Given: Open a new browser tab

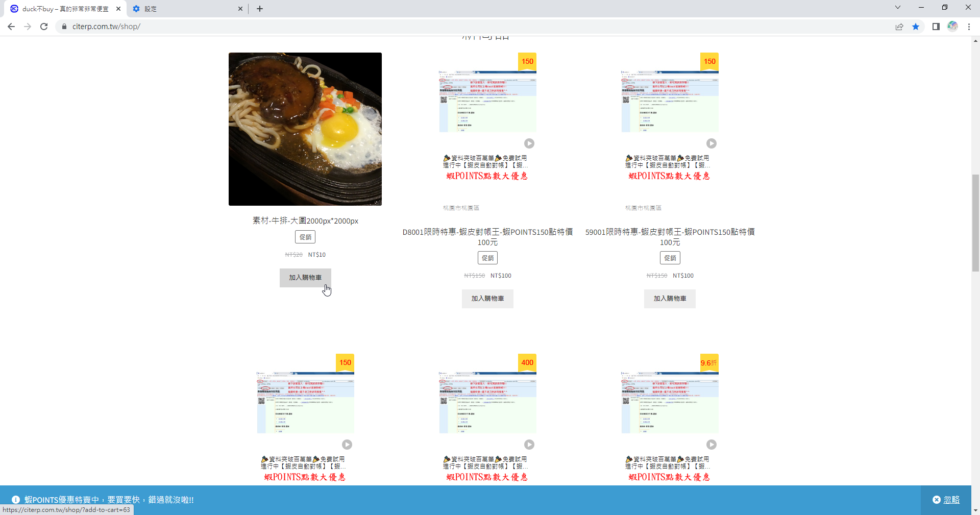Looking at the screenshot, I should tap(260, 9).
